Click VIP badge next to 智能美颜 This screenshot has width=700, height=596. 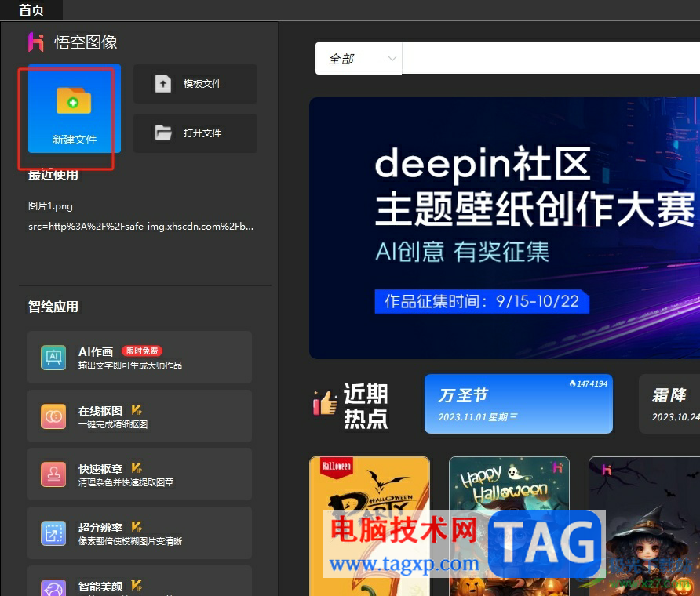click(137, 585)
